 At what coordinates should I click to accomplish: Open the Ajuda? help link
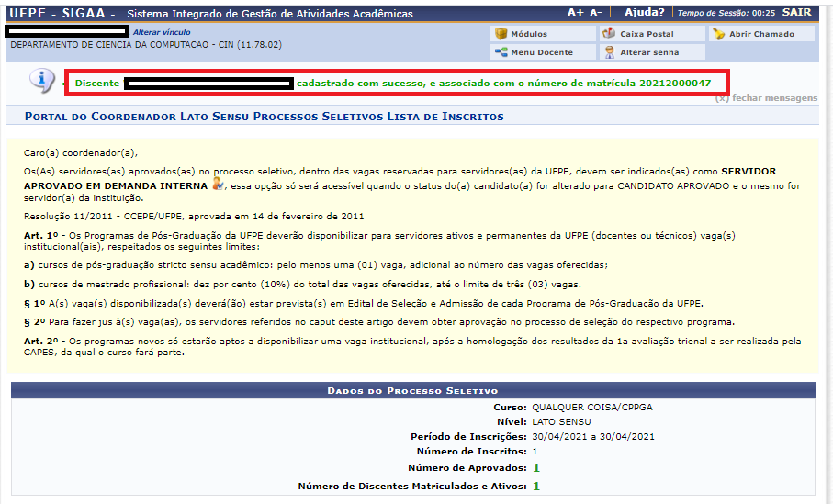tap(644, 13)
